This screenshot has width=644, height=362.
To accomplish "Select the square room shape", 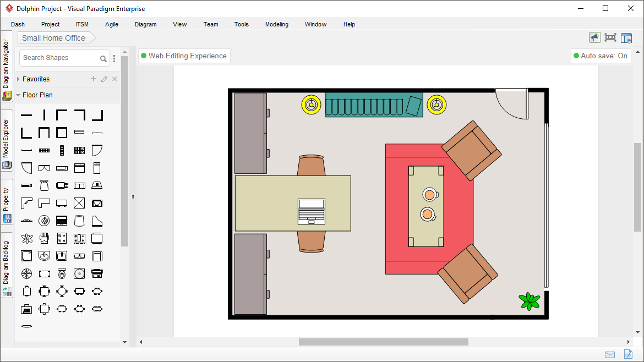I will click(x=62, y=133).
